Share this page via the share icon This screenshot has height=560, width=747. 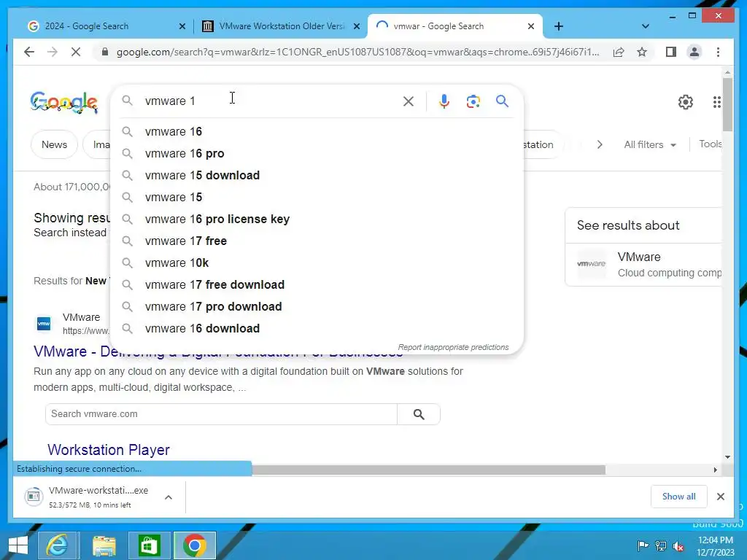pyautogui.click(x=619, y=52)
